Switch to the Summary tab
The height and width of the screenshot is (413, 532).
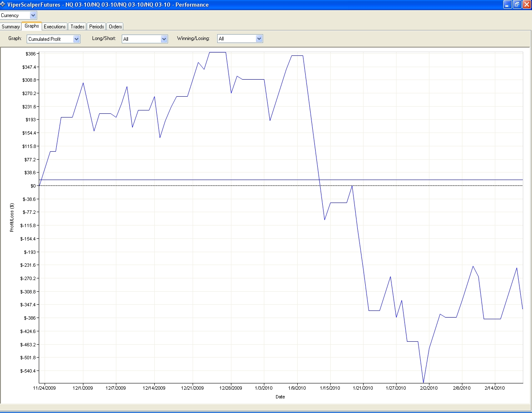(11, 27)
